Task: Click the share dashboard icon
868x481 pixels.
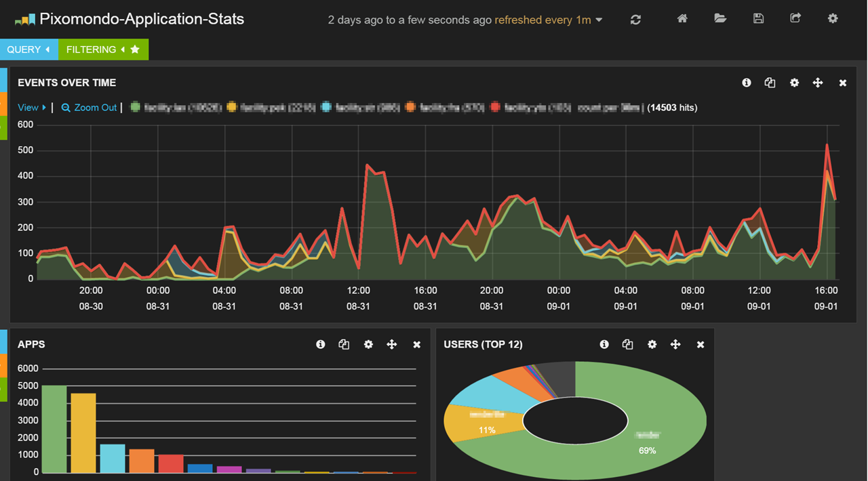Action: [x=795, y=19]
